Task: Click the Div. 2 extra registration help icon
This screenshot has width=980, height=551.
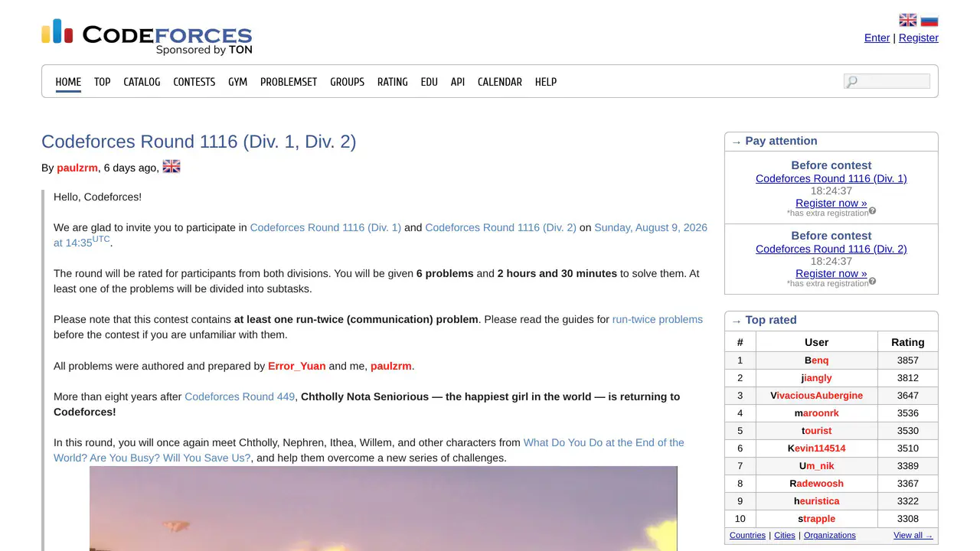Action: pos(872,281)
